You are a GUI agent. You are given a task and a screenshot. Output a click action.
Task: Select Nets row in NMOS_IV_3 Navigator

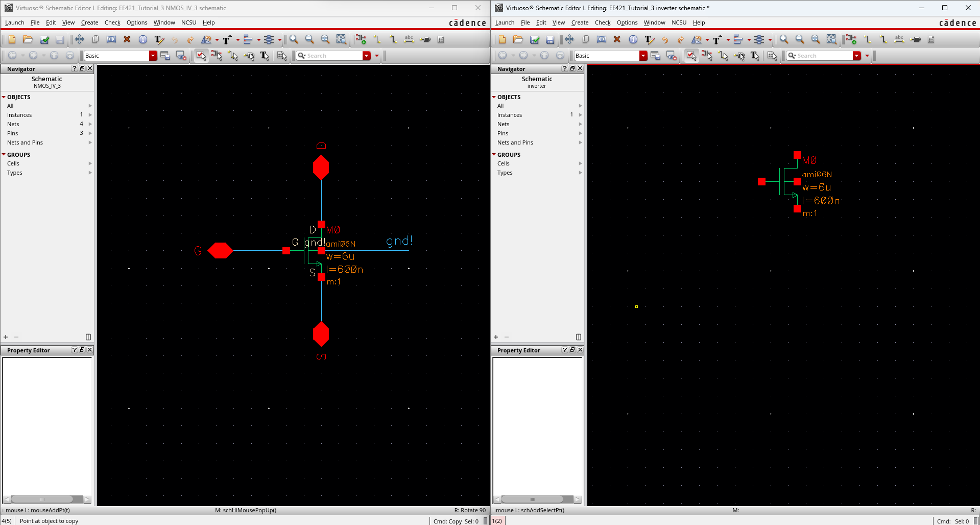(x=47, y=124)
